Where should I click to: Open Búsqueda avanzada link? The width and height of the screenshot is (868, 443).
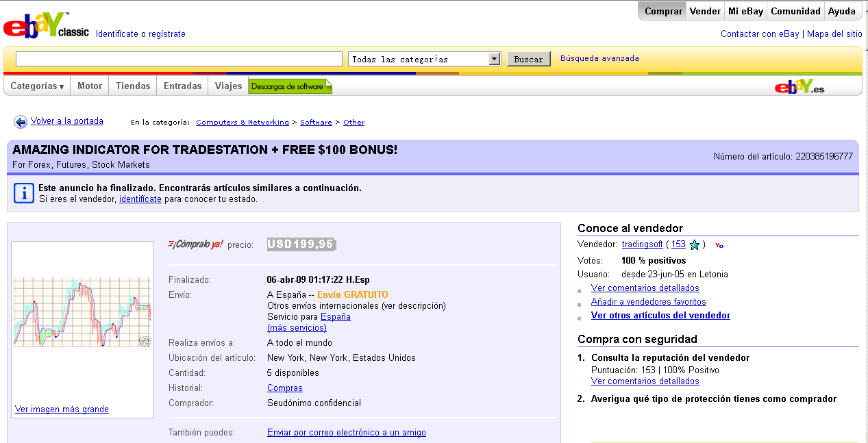coord(599,58)
